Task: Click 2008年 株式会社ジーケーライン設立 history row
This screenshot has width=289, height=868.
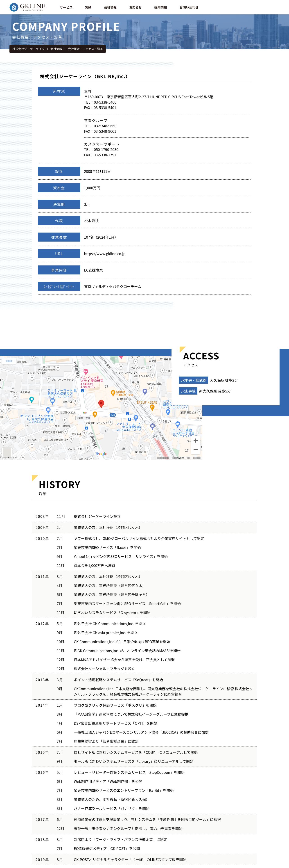Action: pyautogui.click(x=144, y=516)
